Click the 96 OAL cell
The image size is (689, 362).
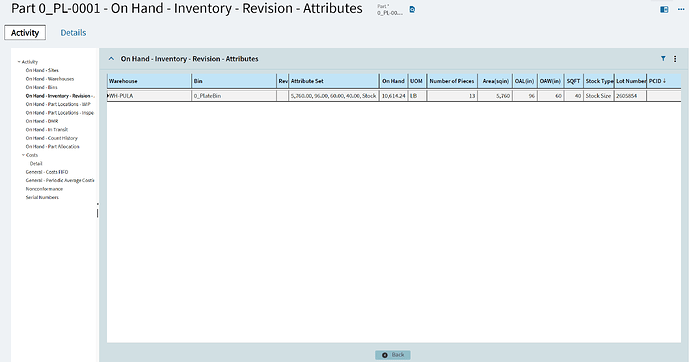(x=525, y=96)
